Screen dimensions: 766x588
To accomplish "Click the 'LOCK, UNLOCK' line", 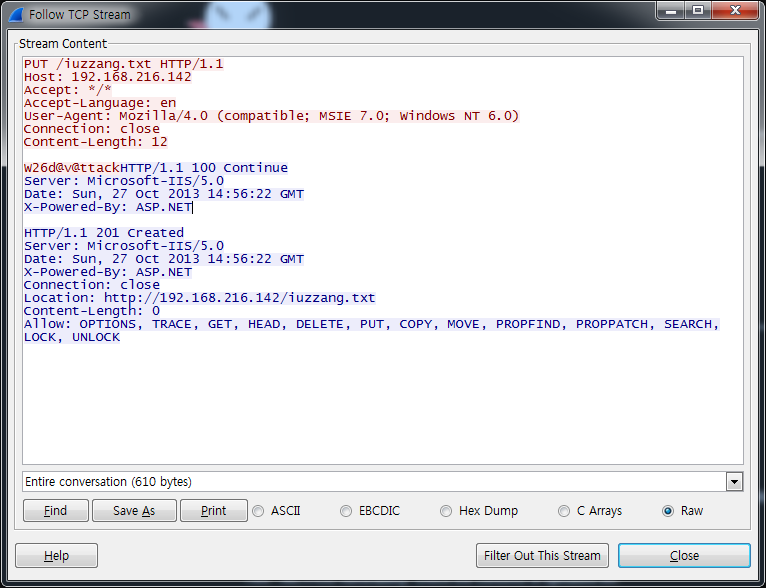I will [x=72, y=337].
